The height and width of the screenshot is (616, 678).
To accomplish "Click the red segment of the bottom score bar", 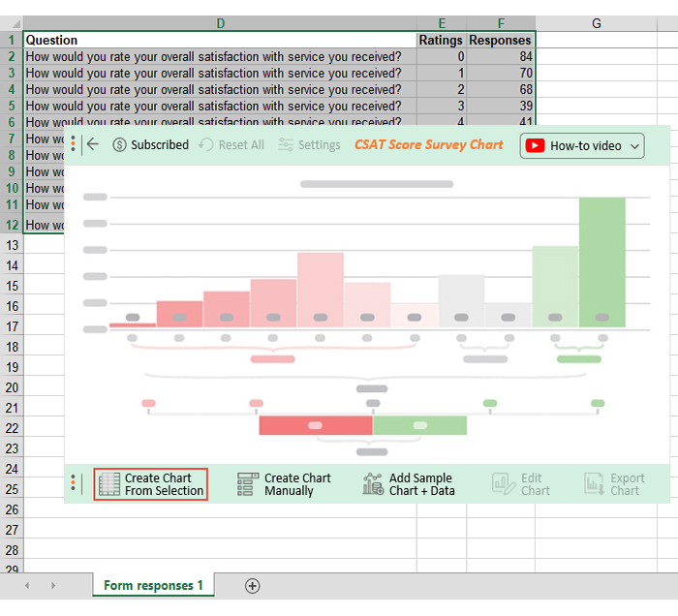I will (316, 425).
